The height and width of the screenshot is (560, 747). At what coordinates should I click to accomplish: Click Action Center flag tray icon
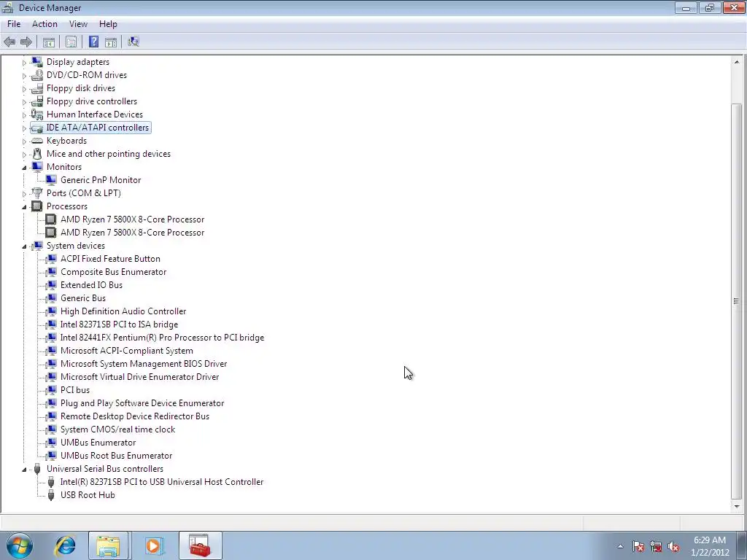(638, 547)
